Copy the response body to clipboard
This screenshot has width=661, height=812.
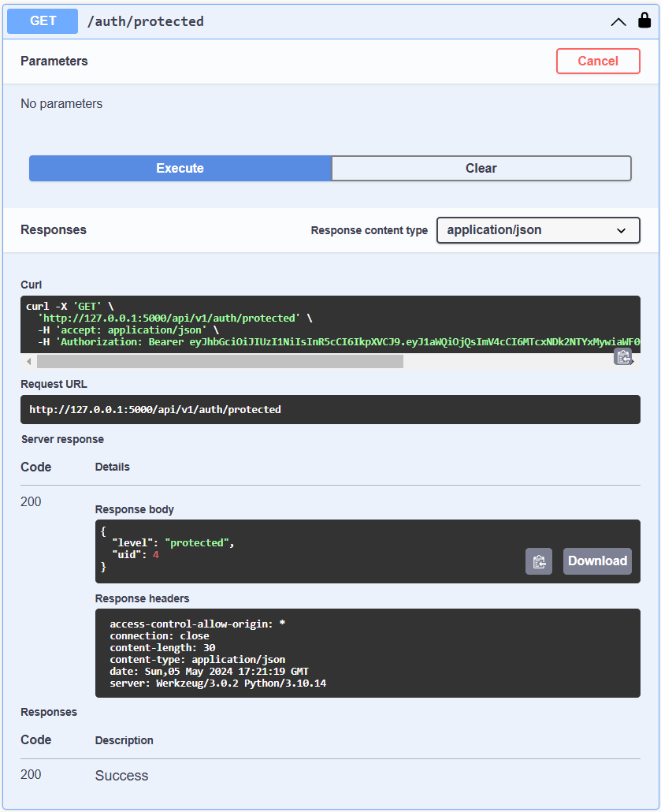point(539,561)
